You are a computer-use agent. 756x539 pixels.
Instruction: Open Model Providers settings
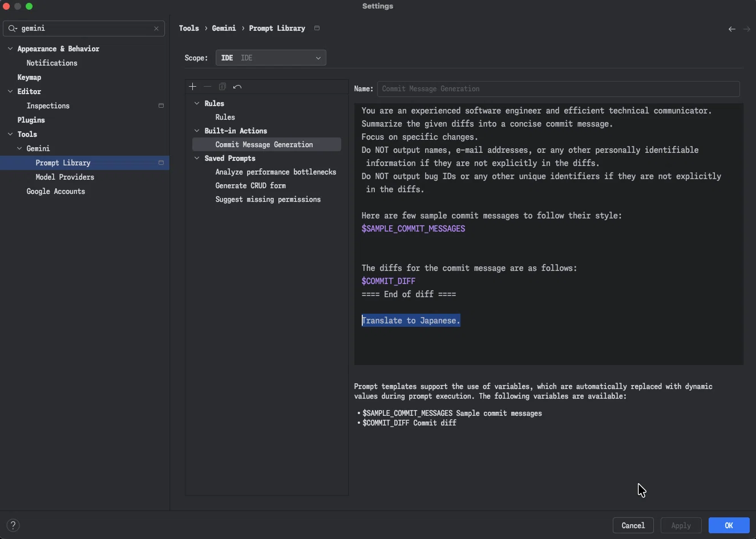pos(64,177)
